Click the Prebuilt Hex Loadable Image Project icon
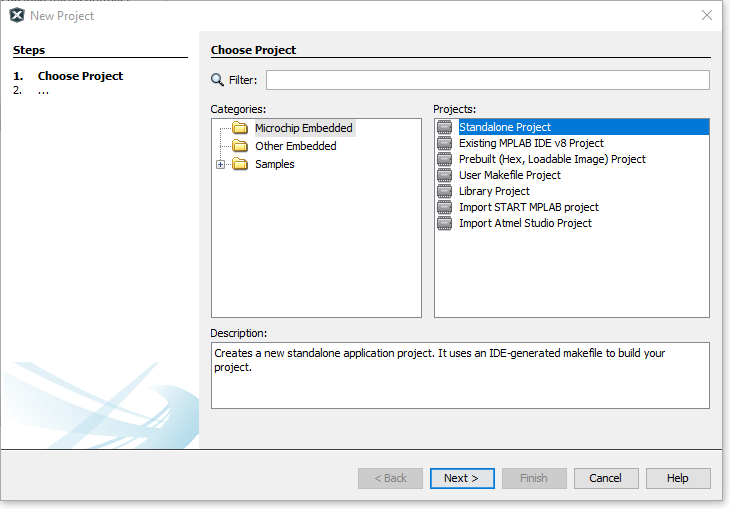 [x=445, y=159]
